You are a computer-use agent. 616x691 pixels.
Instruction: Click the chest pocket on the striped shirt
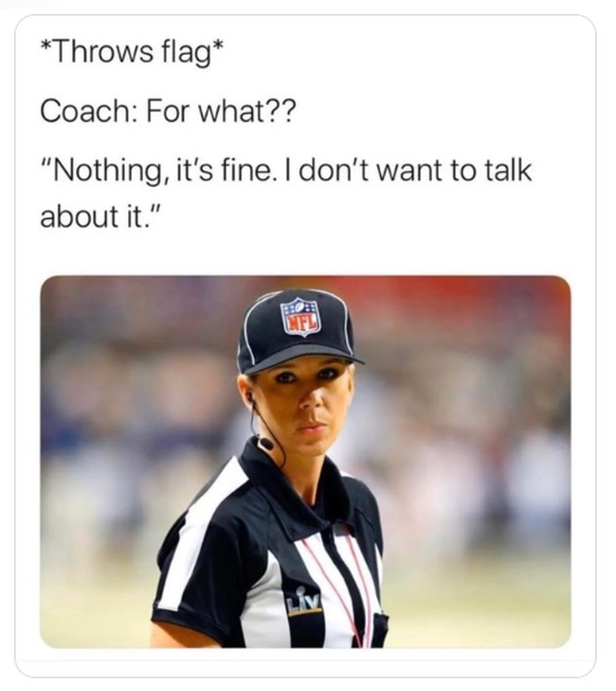pyautogui.click(x=377, y=629)
